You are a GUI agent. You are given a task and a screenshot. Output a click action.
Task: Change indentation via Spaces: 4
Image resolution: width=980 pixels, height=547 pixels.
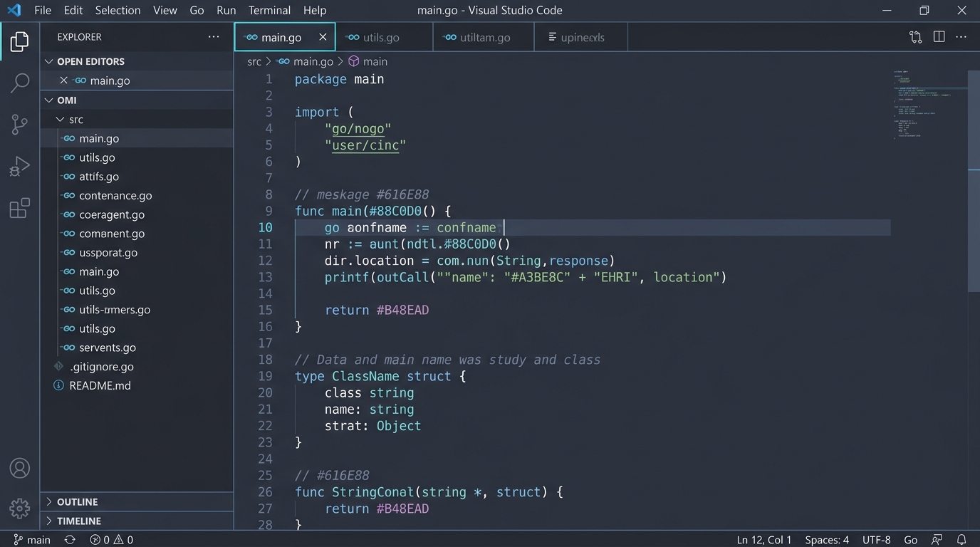[827, 540]
